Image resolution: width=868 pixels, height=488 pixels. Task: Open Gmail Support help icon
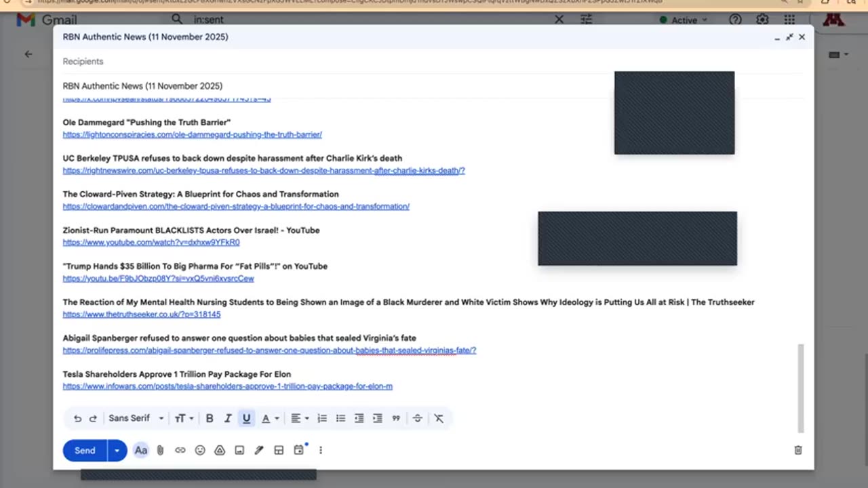point(735,20)
